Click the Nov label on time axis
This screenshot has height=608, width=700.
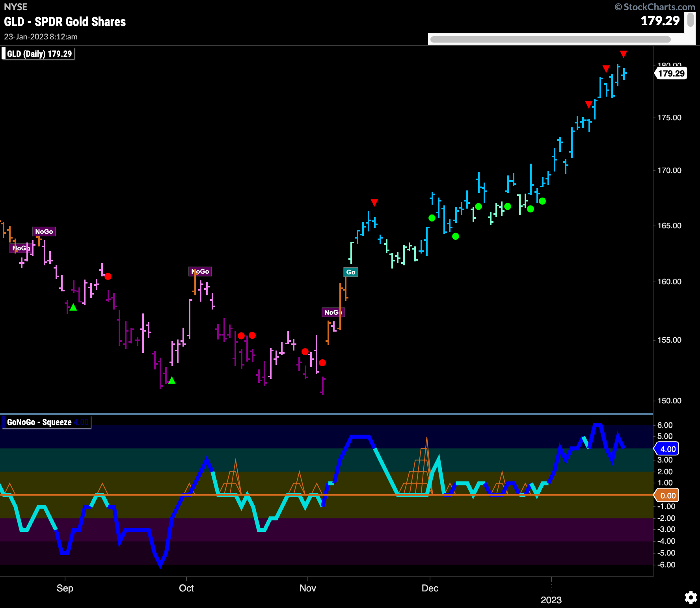308,588
